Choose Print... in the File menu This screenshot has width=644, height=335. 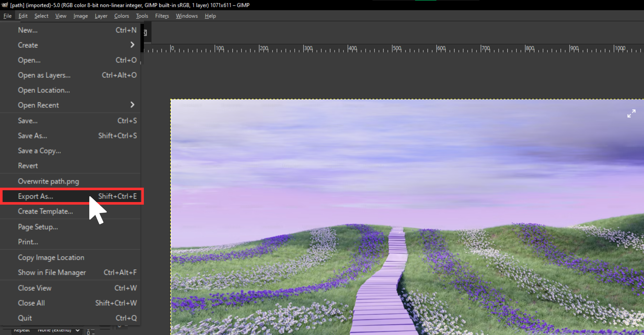[70, 242]
